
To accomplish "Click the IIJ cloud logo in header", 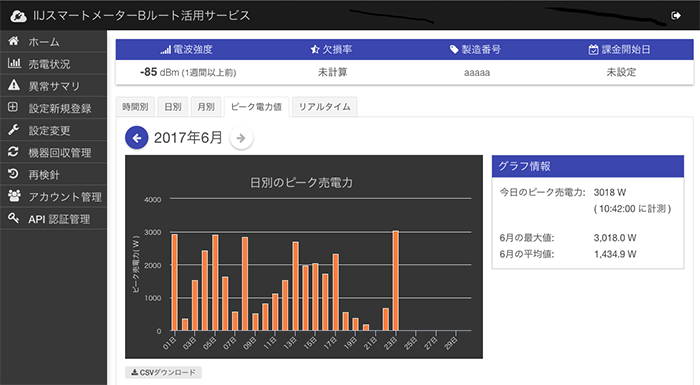I will click(19, 16).
